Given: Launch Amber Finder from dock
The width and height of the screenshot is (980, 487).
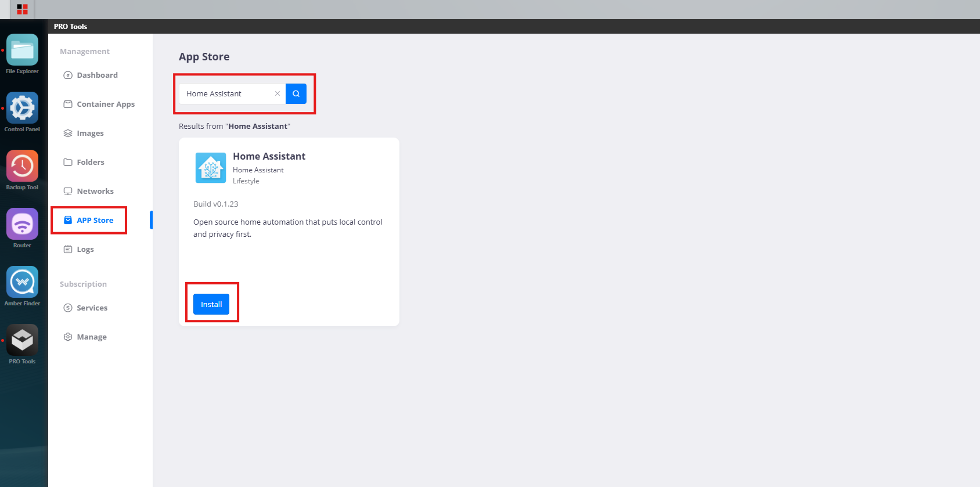Looking at the screenshot, I should coord(22,282).
